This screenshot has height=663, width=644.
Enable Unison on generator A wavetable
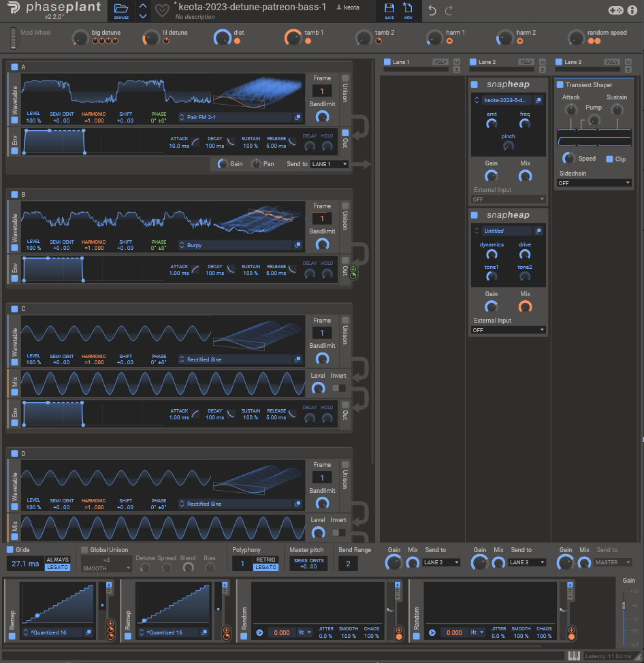(345, 78)
